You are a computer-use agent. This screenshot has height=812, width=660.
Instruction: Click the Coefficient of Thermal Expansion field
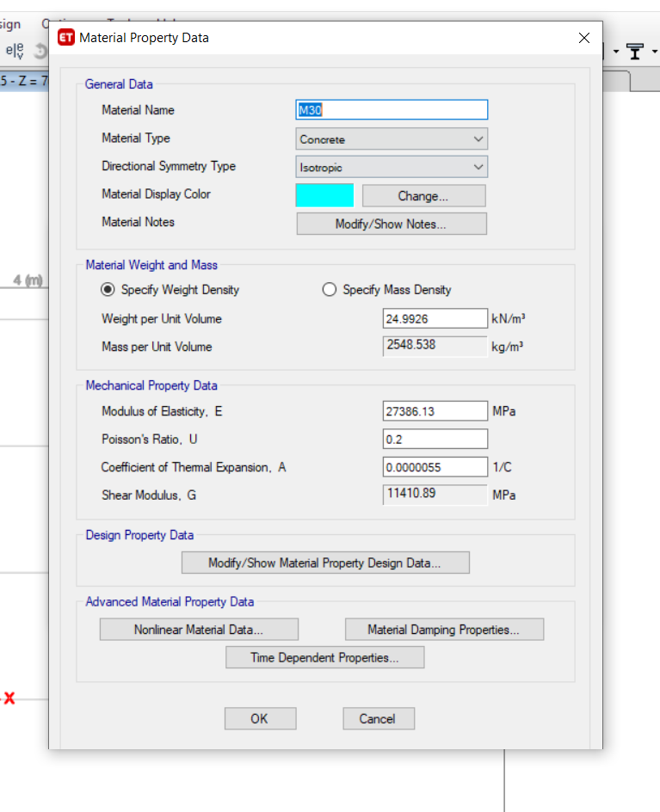[x=435, y=467]
